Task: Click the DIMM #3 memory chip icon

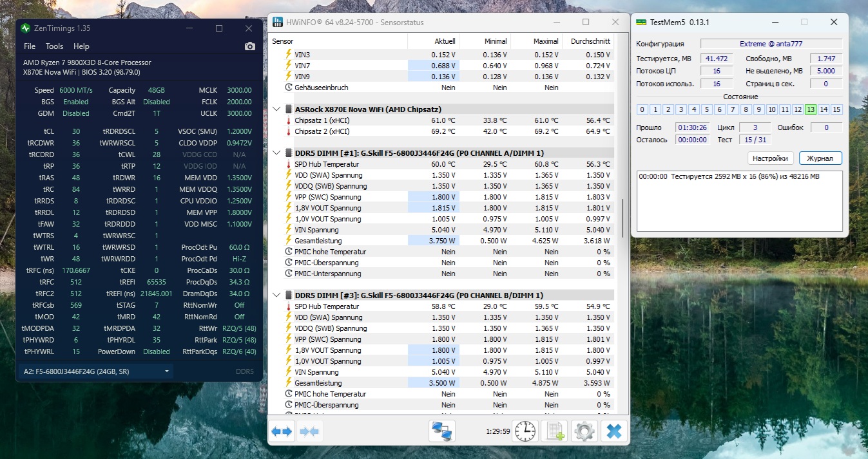Action: (288, 295)
